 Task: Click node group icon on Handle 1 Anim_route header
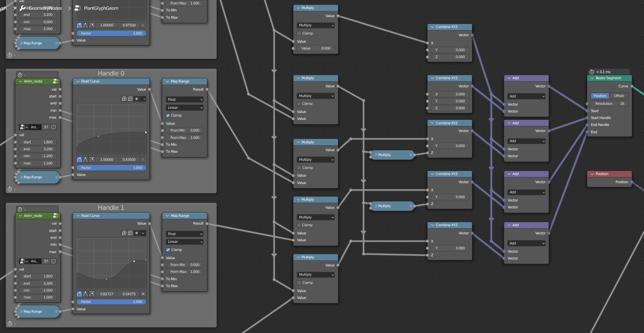point(55,216)
